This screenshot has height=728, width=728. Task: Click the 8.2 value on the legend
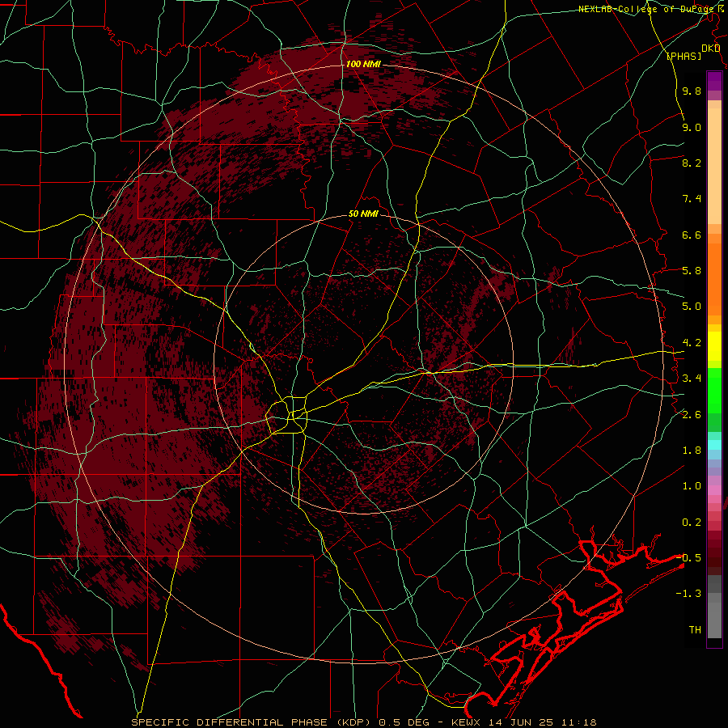[x=692, y=163]
